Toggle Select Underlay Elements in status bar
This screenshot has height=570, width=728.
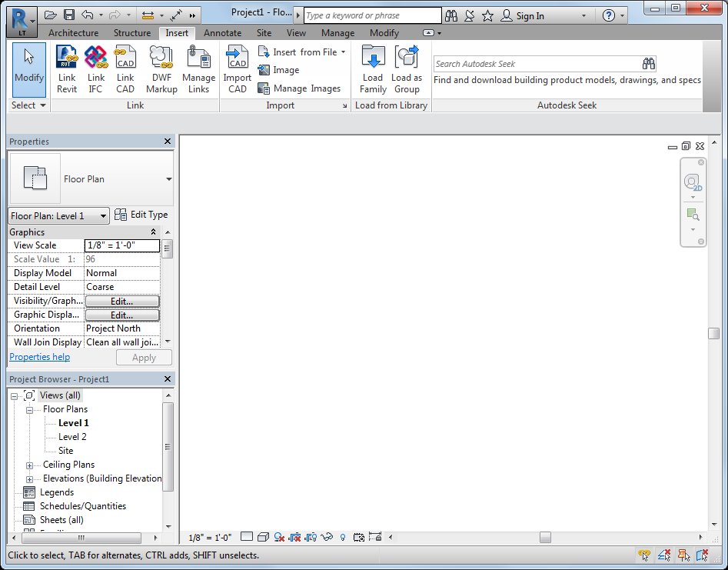[x=664, y=554]
